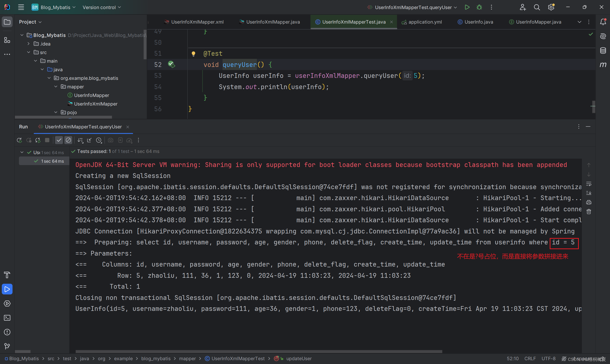Switch to UserInfoXmlMapper.xml tab
Screen dimensions: 610x364
[194, 22]
